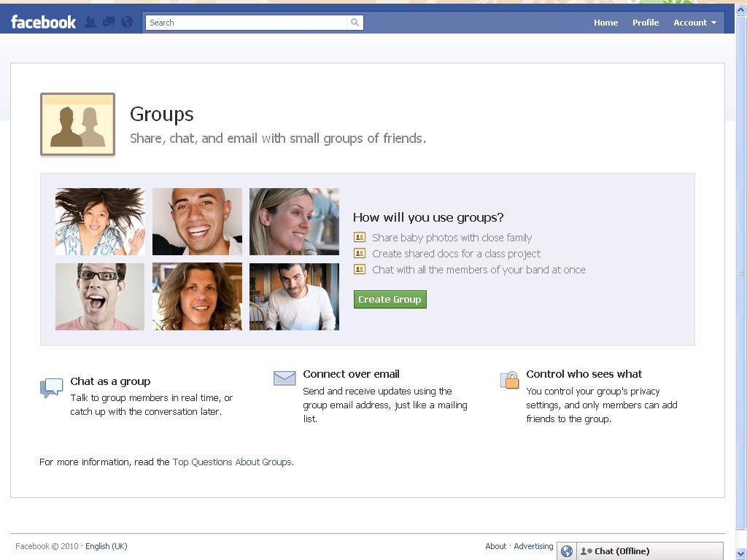
Task: Open the Advertising footer link
Action: (533, 546)
